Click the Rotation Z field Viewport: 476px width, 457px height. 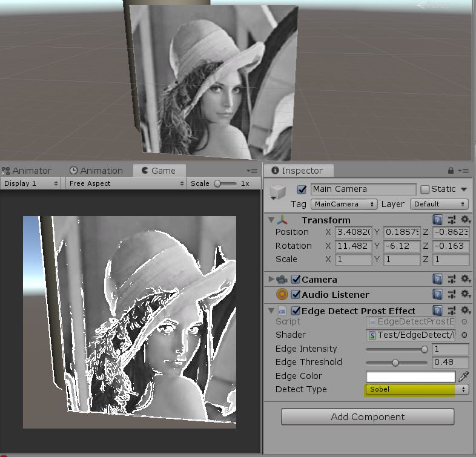coord(451,246)
